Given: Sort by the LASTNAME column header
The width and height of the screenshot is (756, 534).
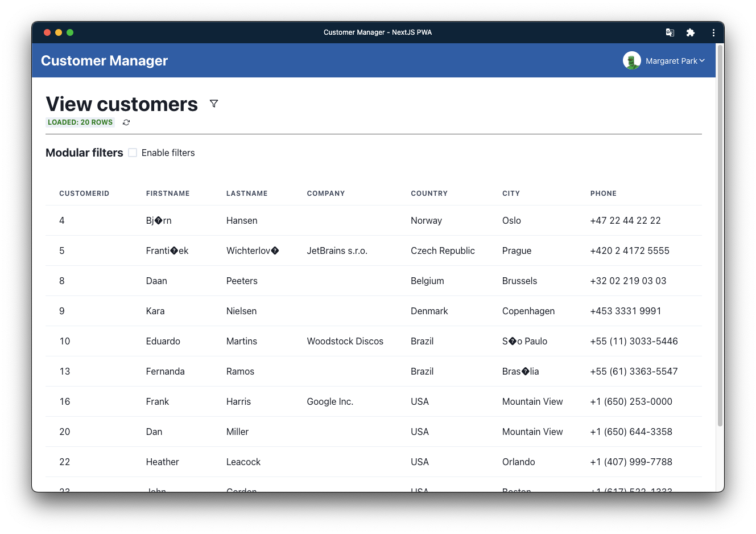Looking at the screenshot, I should (x=247, y=194).
